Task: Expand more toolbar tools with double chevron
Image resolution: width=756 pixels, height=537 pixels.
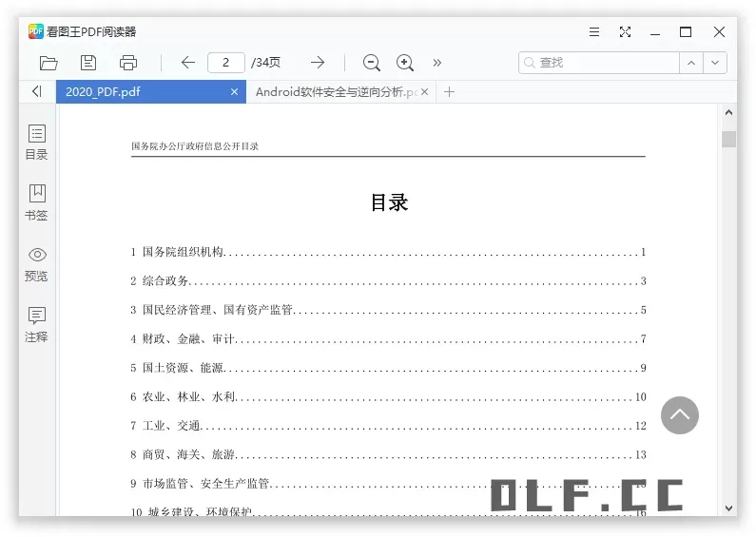Action: pos(436,63)
